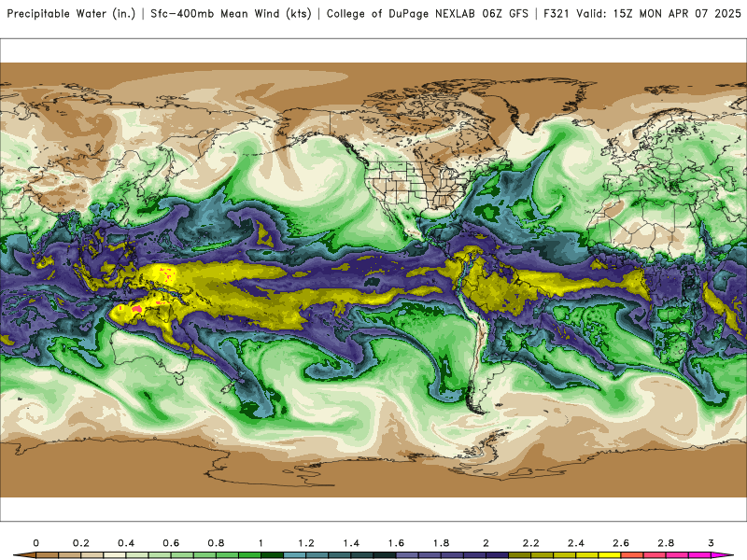The width and height of the screenshot is (747, 560).
Task: Click the '1.8' label on the color scale
Action: coord(441,543)
